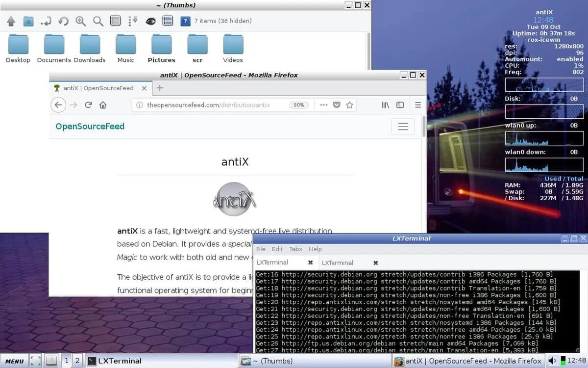Open the page actions '...' menu
Viewport: 588px width, 368px height.
[x=323, y=105]
